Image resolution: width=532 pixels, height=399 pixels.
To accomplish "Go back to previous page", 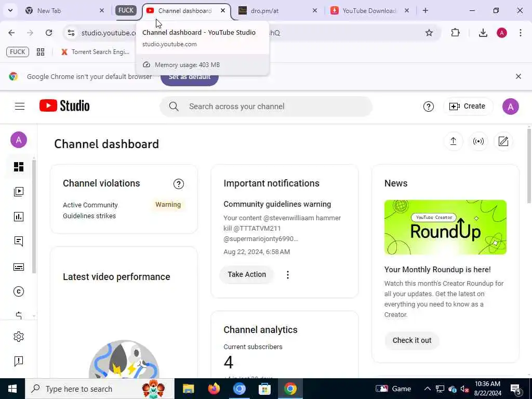I will pyautogui.click(x=11, y=33).
